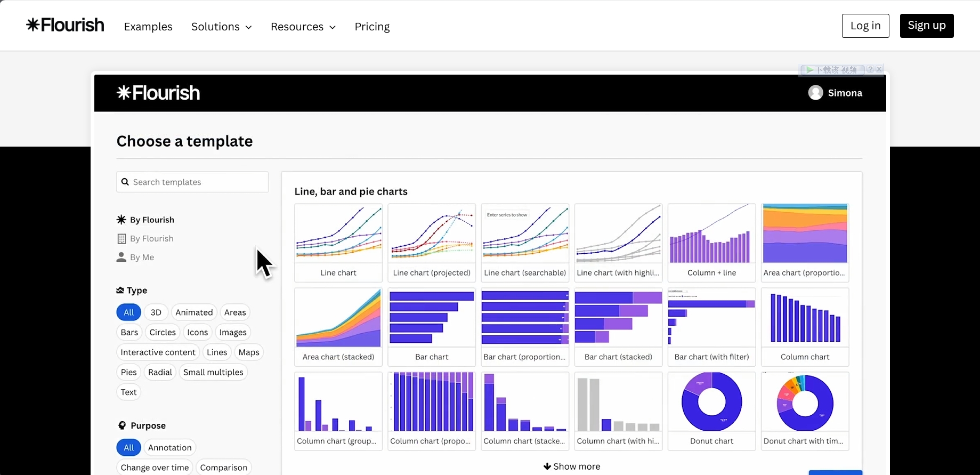This screenshot has width=980, height=475.
Task: Choose the Bar chart (proportional) template
Action: coord(525,327)
